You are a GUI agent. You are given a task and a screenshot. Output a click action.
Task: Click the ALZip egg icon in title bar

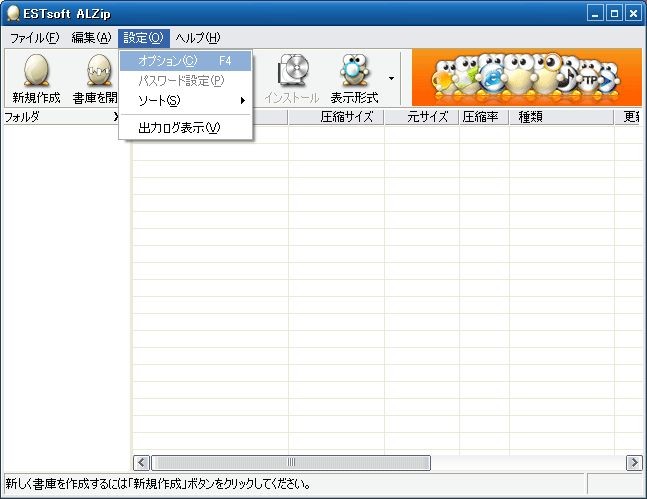(13, 13)
